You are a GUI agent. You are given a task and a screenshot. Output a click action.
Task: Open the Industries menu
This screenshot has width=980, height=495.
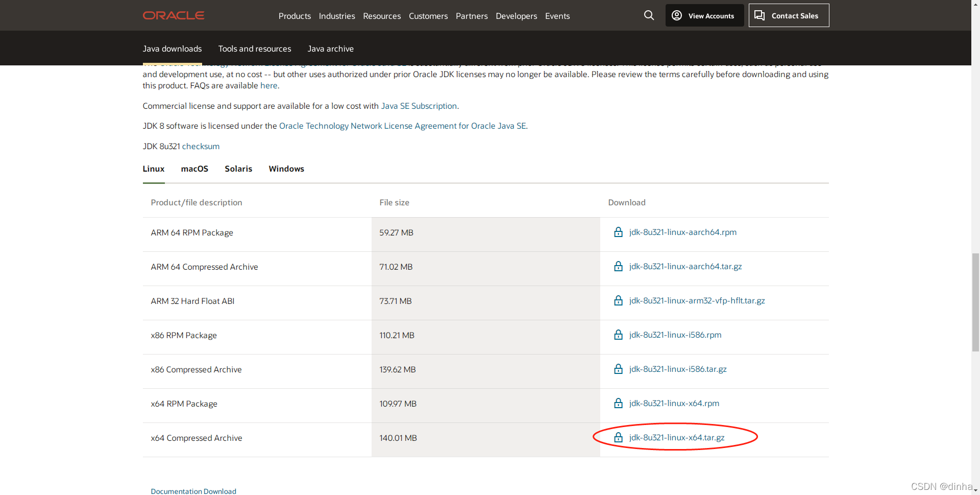tap(337, 16)
